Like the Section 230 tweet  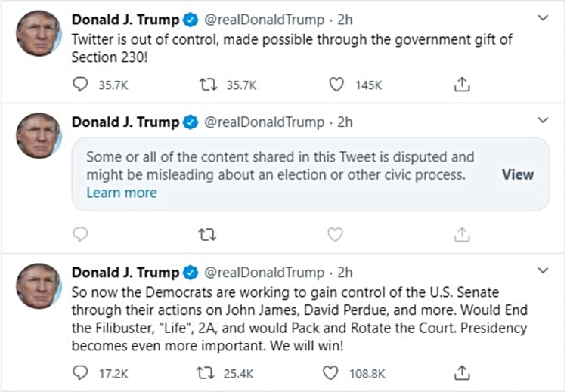pyautogui.click(x=336, y=85)
